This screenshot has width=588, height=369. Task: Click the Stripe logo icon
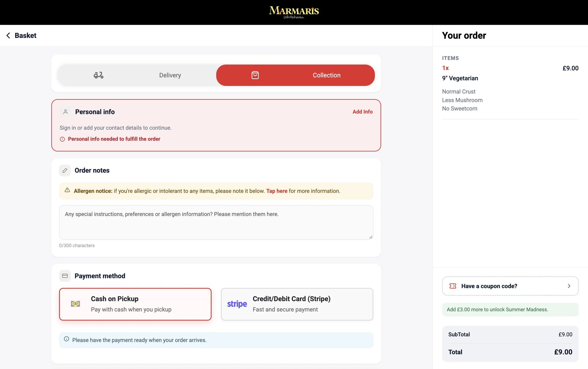tap(237, 304)
